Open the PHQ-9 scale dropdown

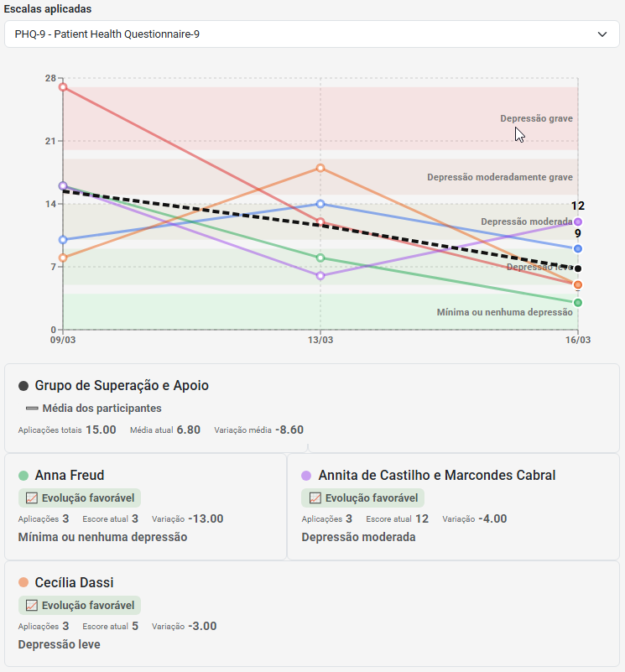point(311,34)
